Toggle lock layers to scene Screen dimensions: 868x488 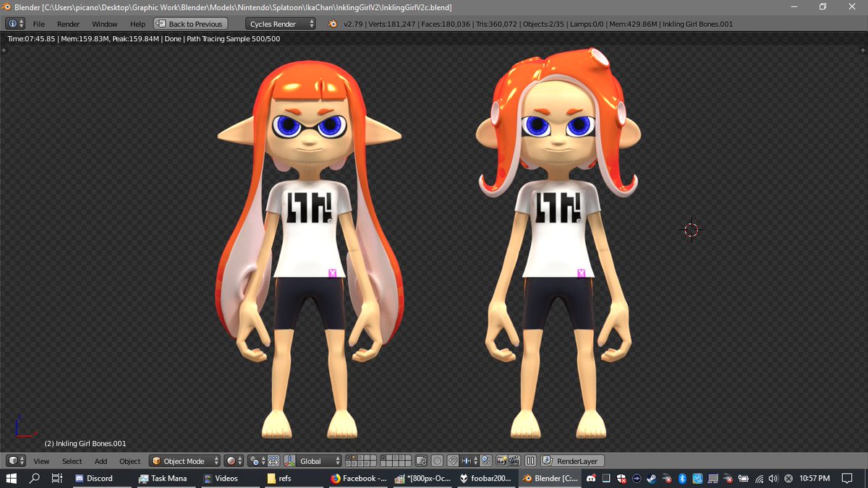[x=422, y=461]
